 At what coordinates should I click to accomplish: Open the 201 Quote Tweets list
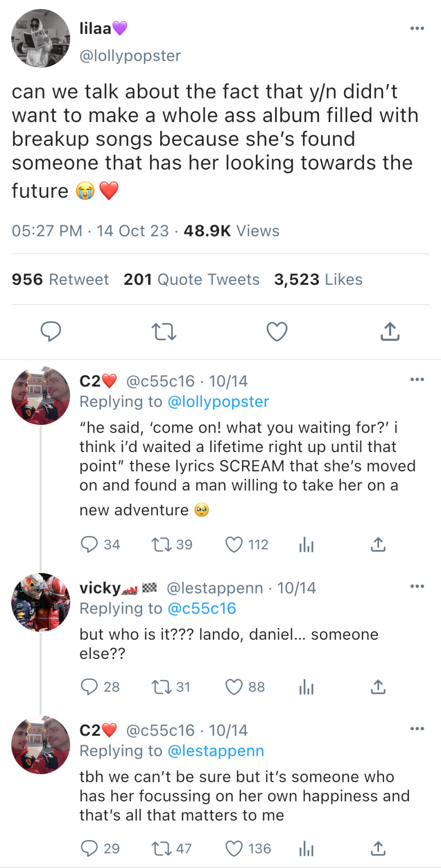191,279
